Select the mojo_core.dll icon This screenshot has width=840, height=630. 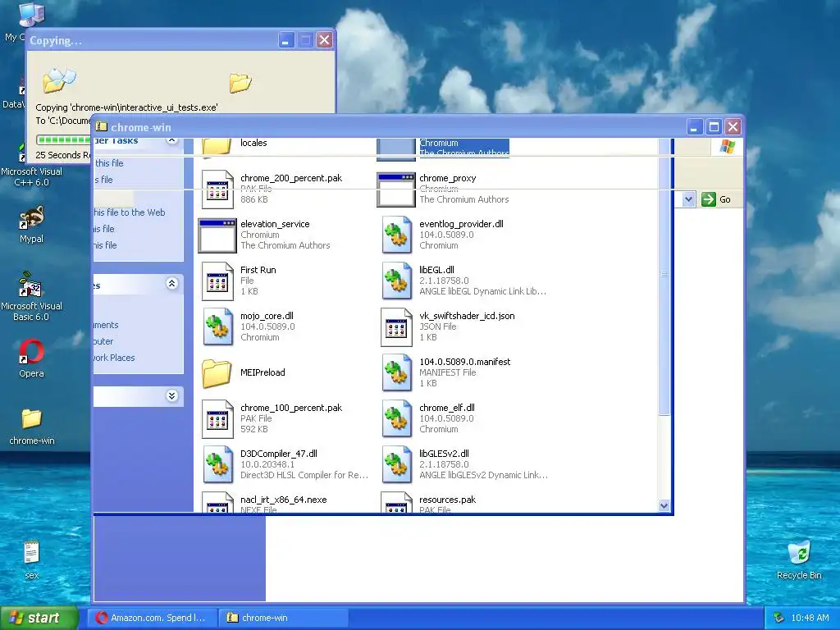(217, 326)
